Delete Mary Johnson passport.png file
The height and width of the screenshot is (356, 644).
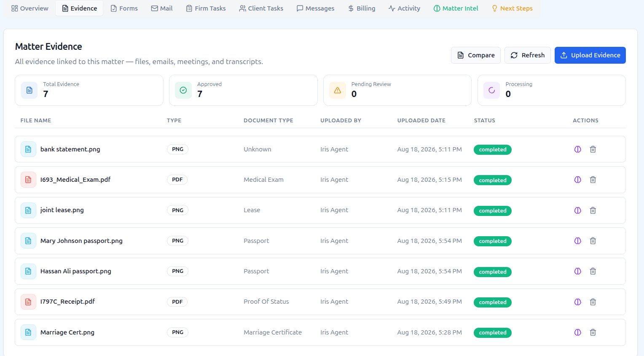[x=593, y=241]
